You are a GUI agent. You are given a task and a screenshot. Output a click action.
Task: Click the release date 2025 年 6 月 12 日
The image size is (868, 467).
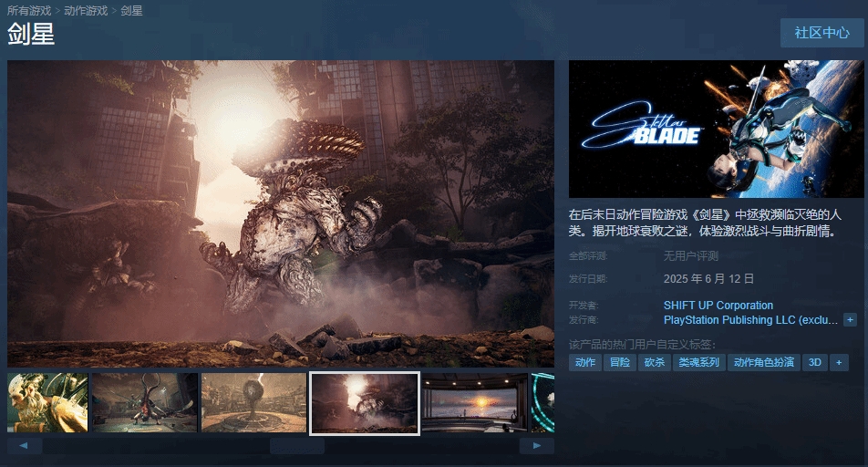click(708, 278)
